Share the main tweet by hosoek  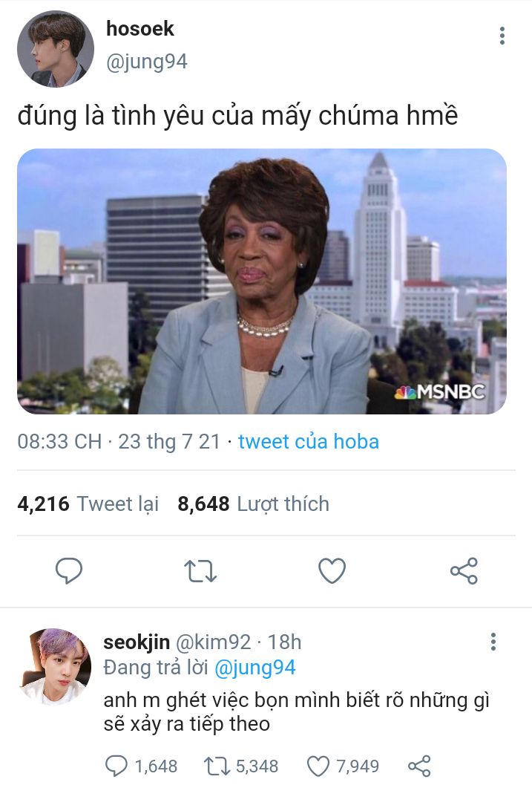pyautogui.click(x=464, y=570)
